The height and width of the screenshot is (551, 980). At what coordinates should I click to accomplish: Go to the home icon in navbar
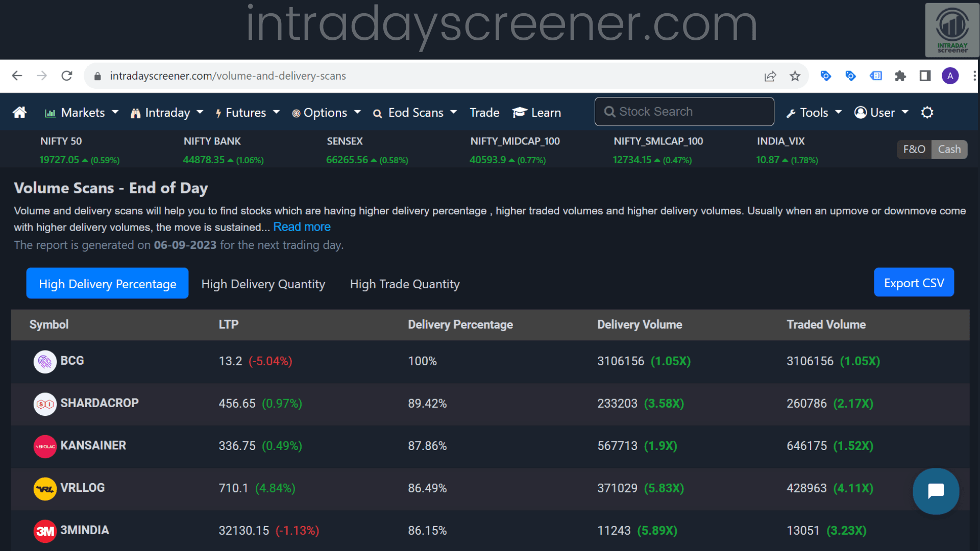point(20,112)
